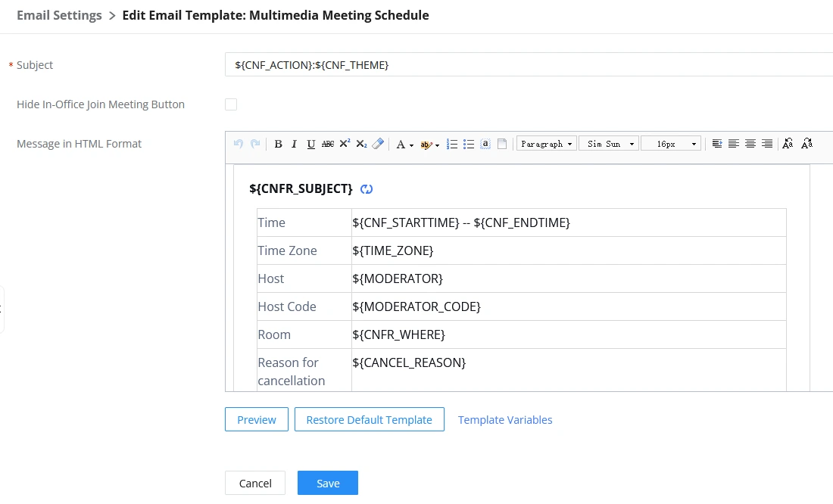Apply italic formatting
833x504 pixels.
coord(294,144)
